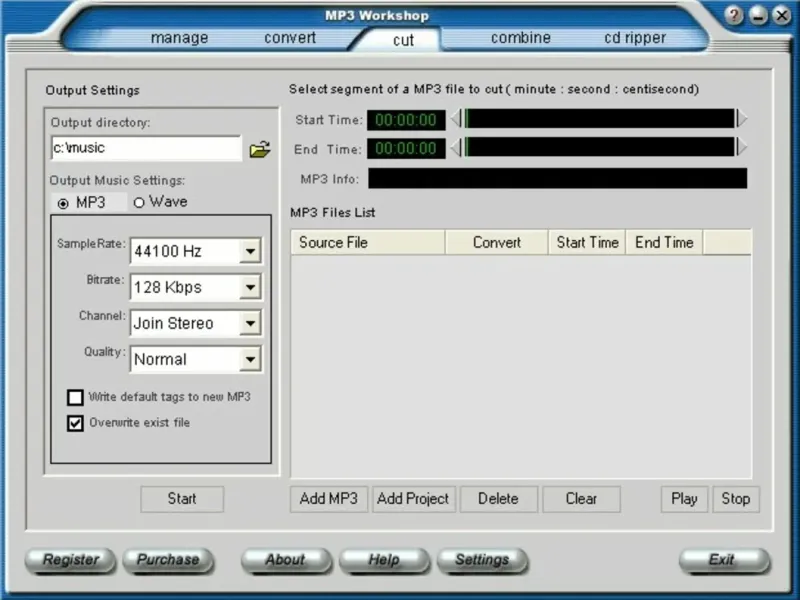
Task: Exit the MP3 Workshop application
Action: (723, 560)
